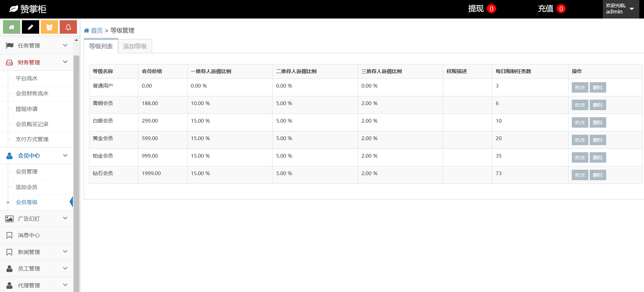644x292 pixels.
Task: Click the flag icon beside 任务管理
Action: click(x=9, y=45)
